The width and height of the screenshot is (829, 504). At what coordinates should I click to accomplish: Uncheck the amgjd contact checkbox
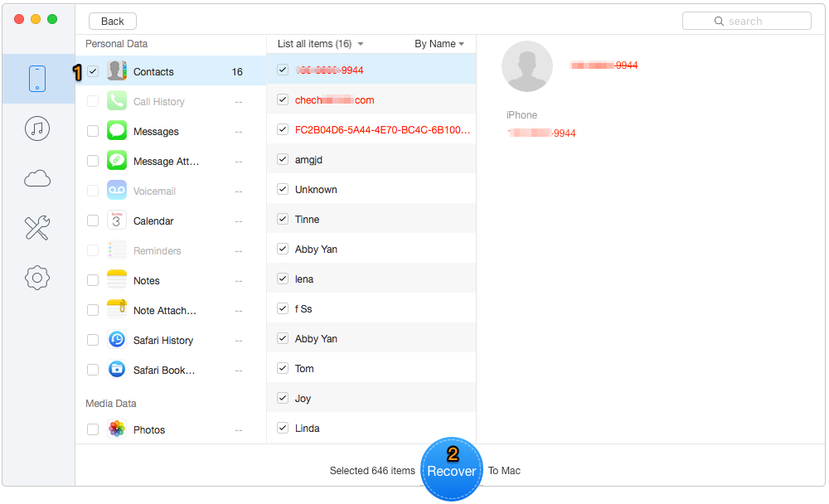[283, 159]
